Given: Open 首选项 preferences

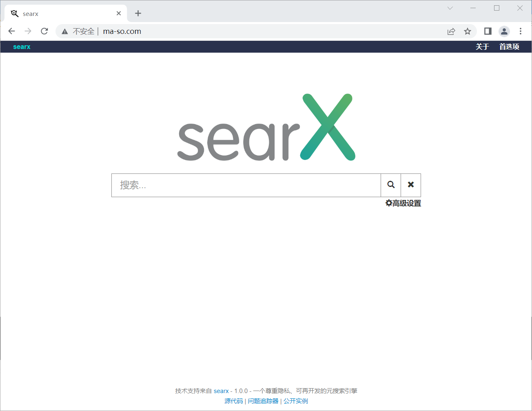Looking at the screenshot, I should (509, 47).
